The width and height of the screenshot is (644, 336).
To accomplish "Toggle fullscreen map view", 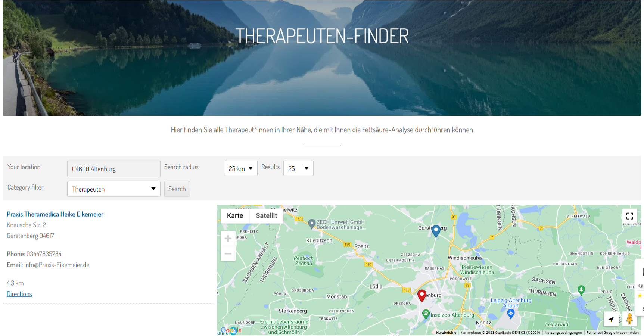I will pos(630,216).
